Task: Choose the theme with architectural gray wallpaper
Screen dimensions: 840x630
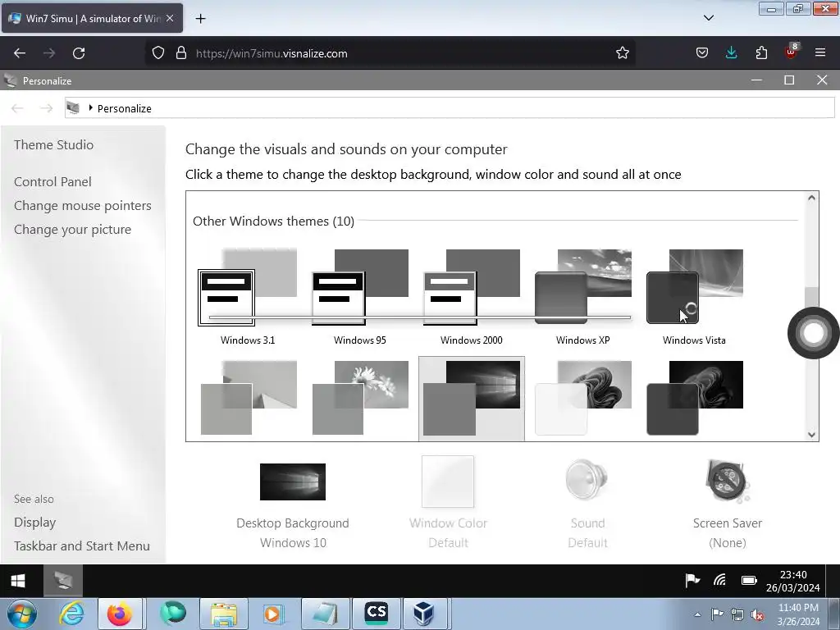Action: click(248, 399)
